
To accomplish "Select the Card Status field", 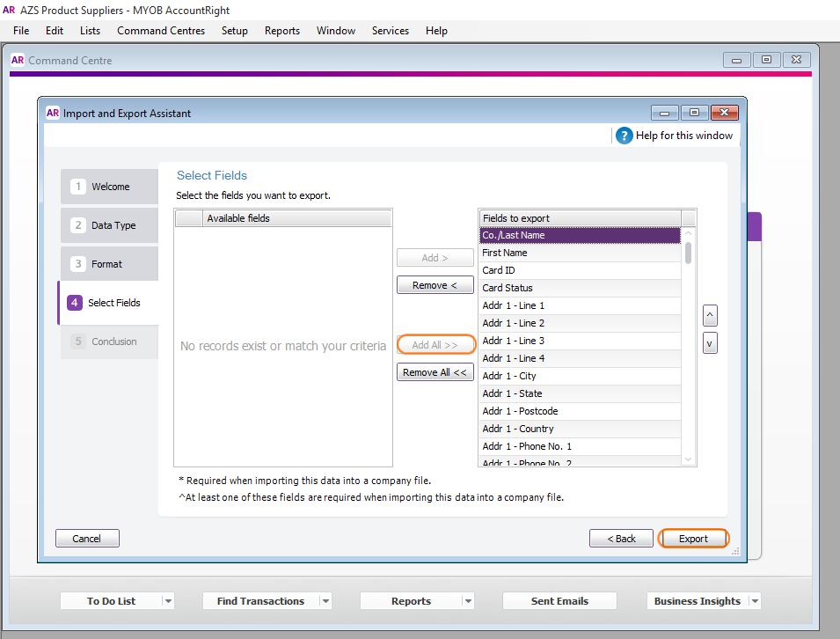I will (x=581, y=288).
